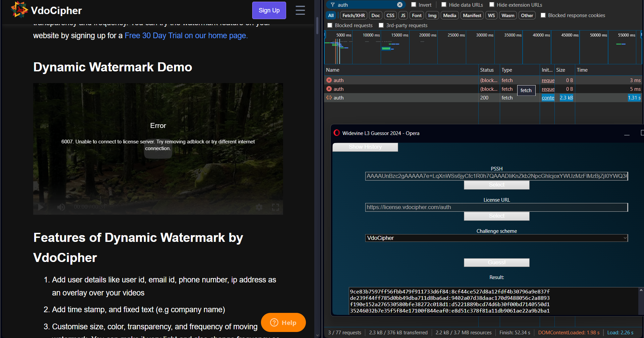Sort requests by Status column

tap(489, 70)
